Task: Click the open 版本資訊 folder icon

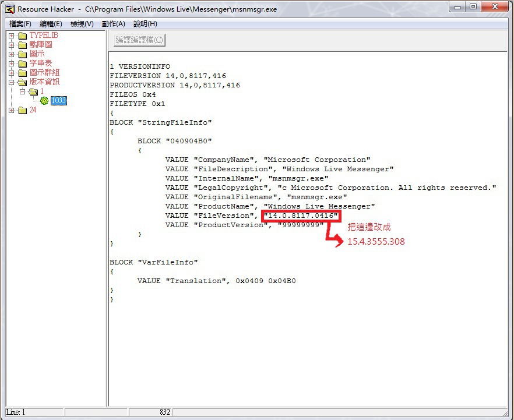Action: click(x=22, y=82)
